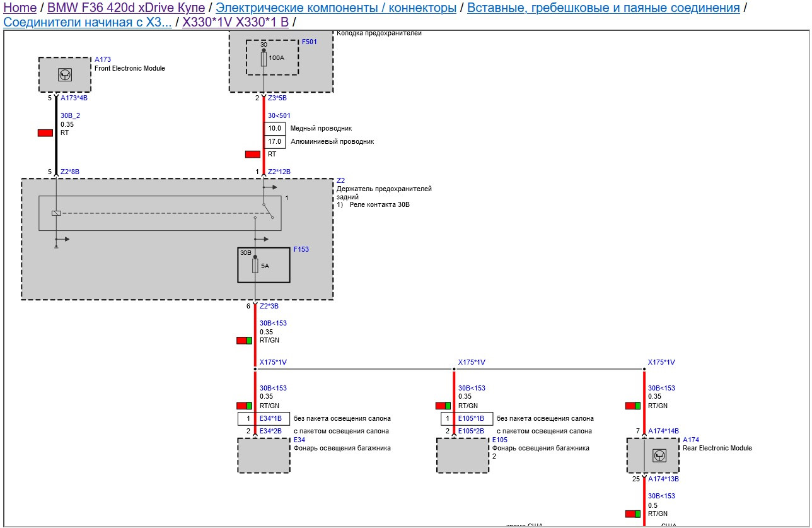This screenshot has height=528, width=812.
Task: Open connector E105*1B label
Action: point(471,418)
